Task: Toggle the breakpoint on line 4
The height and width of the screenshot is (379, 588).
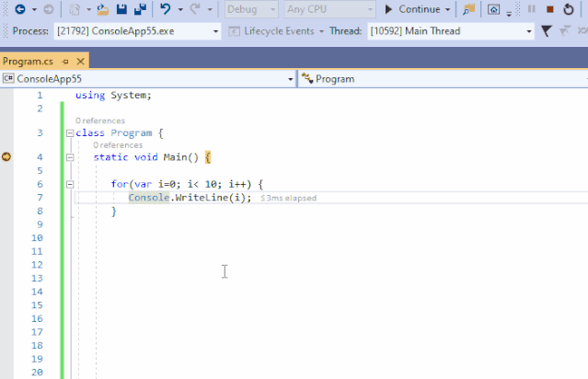Action: click(x=6, y=156)
